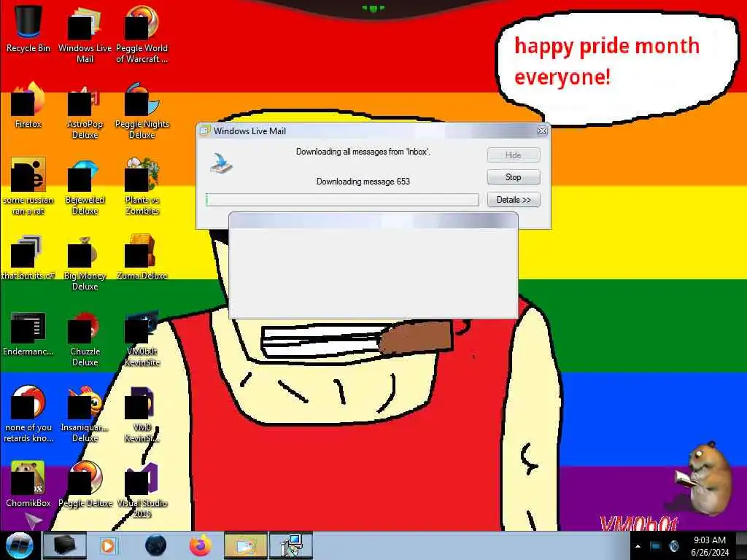Screen dimensions: 747x560
Task: Click the Hide button in the mail dialog
Action: 514,155
